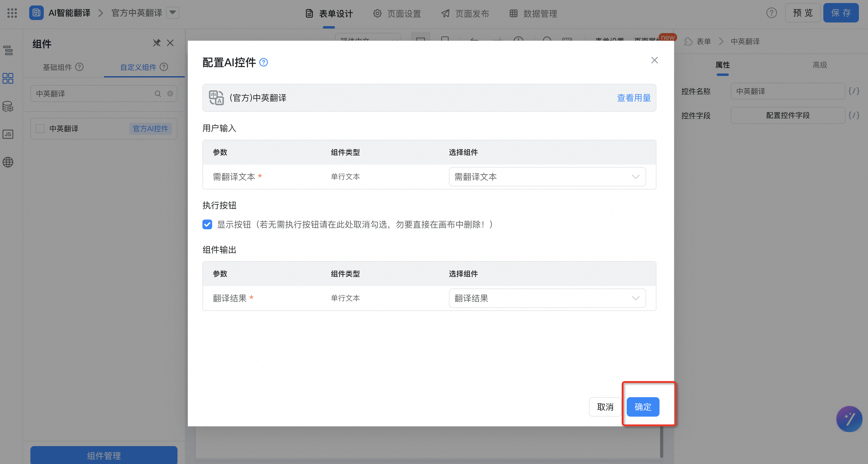This screenshot has height=464, width=868.
Task: Open the apps grid launcher icon
Action: point(12,13)
